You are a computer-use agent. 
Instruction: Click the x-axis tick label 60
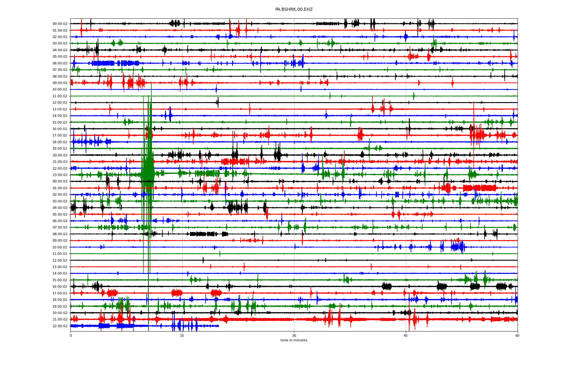point(517,335)
